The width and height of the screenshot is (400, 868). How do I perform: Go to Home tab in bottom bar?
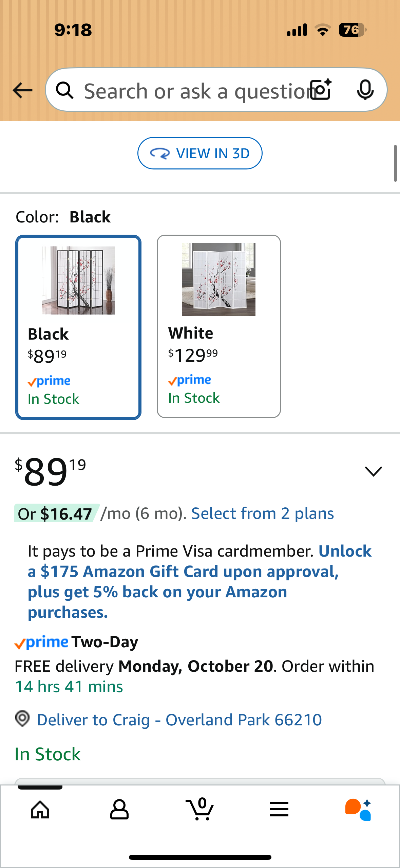[x=40, y=810]
